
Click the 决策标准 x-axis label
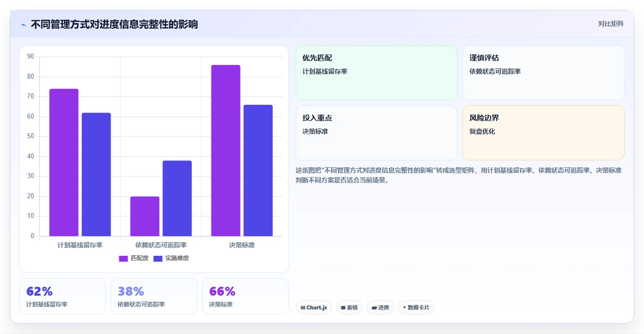242,244
